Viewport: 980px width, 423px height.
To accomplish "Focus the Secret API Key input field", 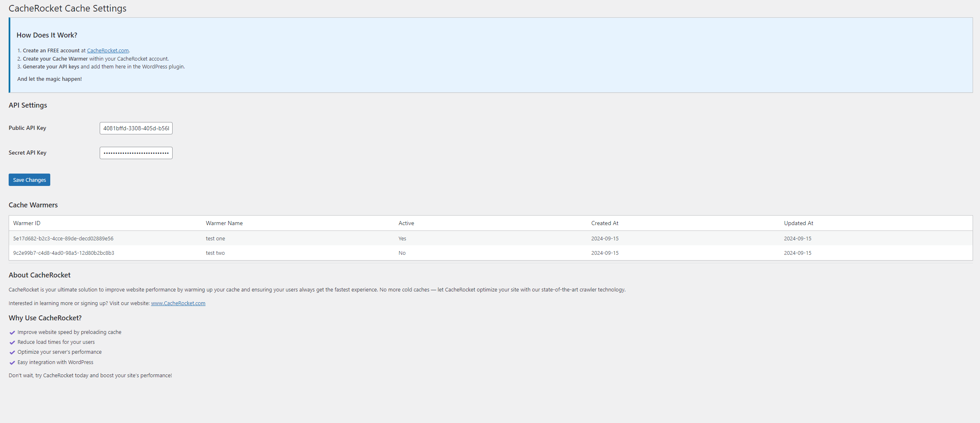I will (136, 153).
